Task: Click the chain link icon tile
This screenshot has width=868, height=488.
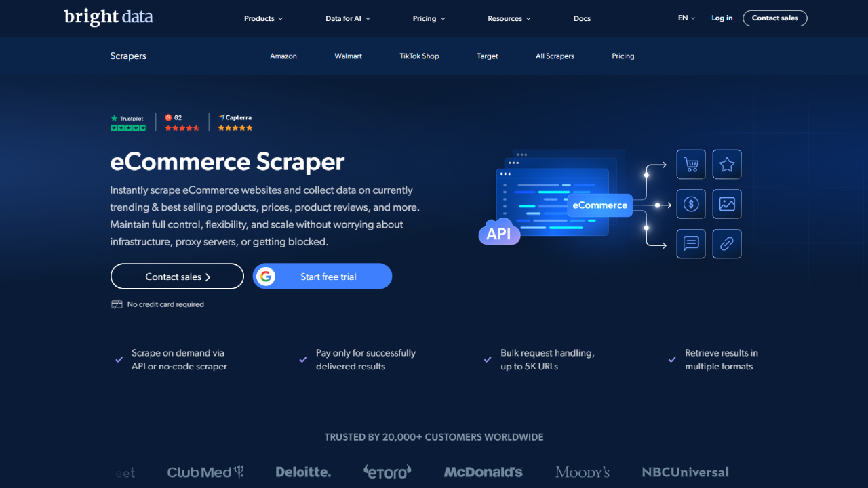Action: pos(727,244)
